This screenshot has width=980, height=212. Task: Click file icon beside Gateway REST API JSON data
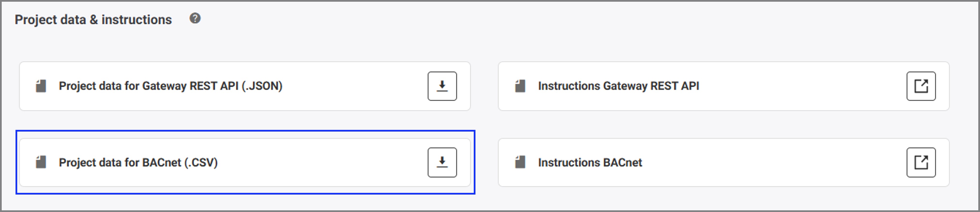tap(41, 86)
